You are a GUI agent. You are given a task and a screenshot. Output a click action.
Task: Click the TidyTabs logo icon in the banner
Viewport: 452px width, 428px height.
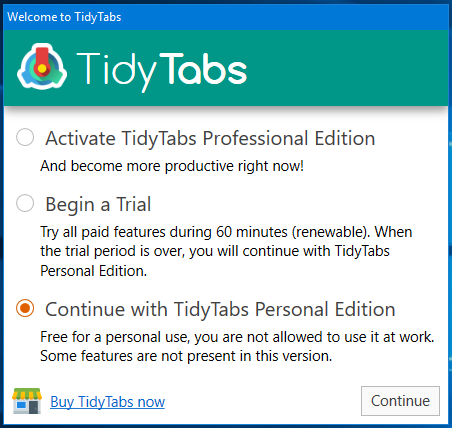pos(42,67)
